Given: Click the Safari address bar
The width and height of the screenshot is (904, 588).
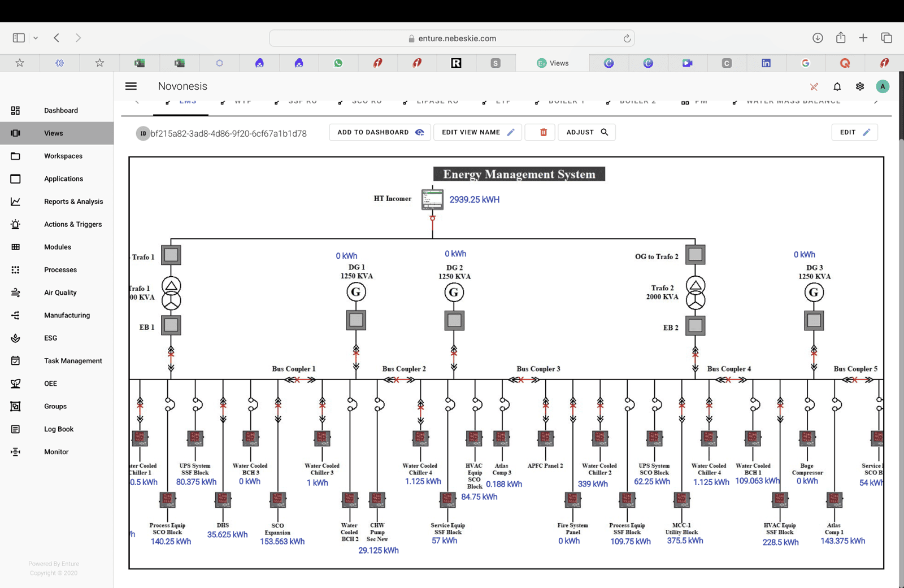Looking at the screenshot, I should point(451,38).
